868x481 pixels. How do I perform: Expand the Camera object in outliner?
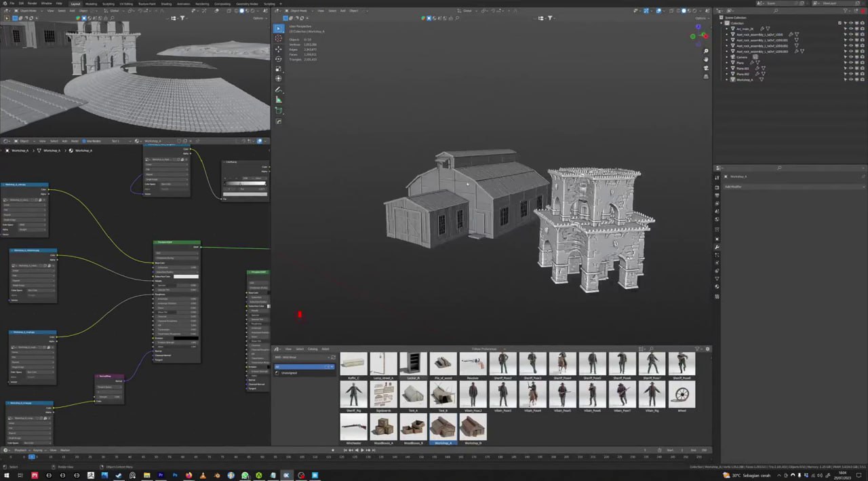pos(726,57)
